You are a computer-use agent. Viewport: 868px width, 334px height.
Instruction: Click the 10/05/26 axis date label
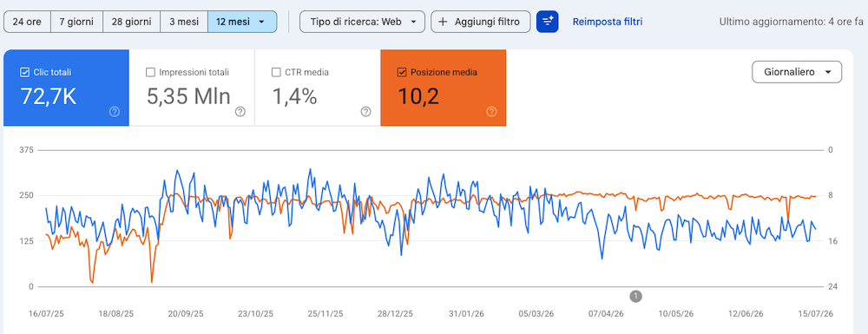click(x=676, y=313)
